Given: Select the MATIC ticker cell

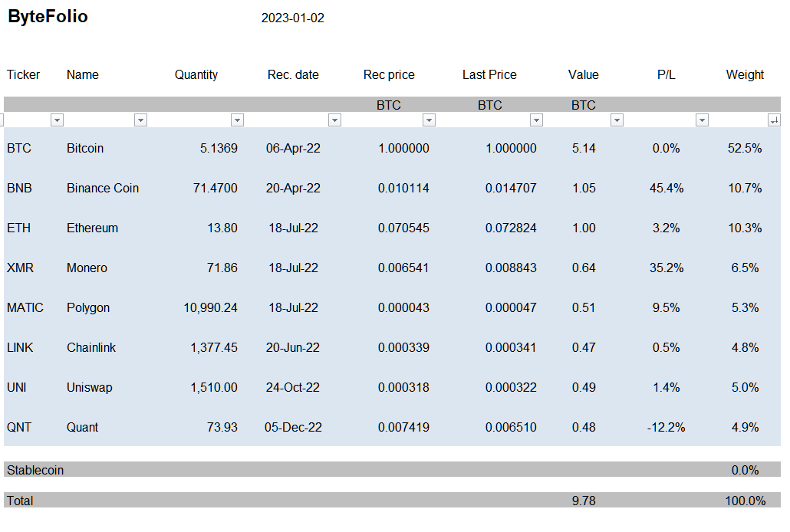Looking at the screenshot, I should (25, 307).
